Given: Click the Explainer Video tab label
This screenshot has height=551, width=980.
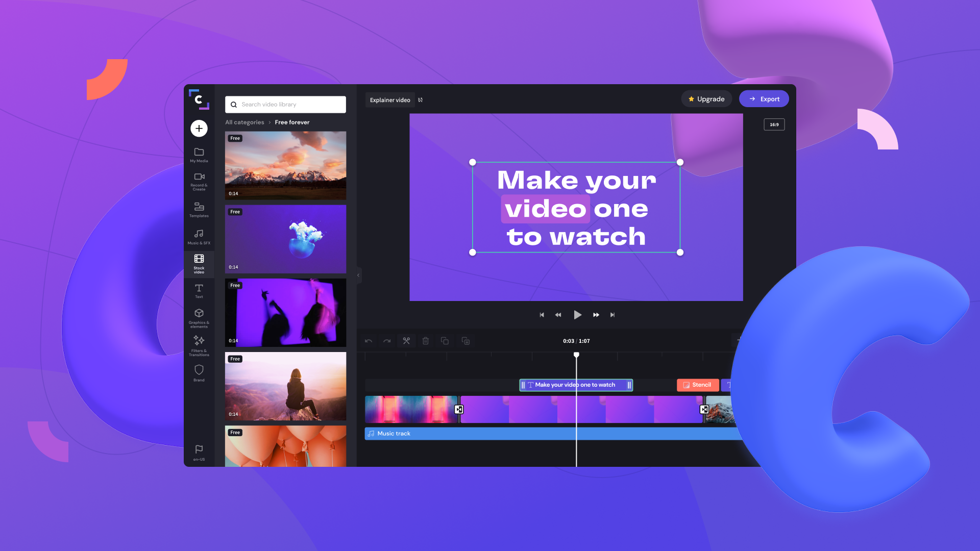Looking at the screenshot, I should [x=390, y=99].
